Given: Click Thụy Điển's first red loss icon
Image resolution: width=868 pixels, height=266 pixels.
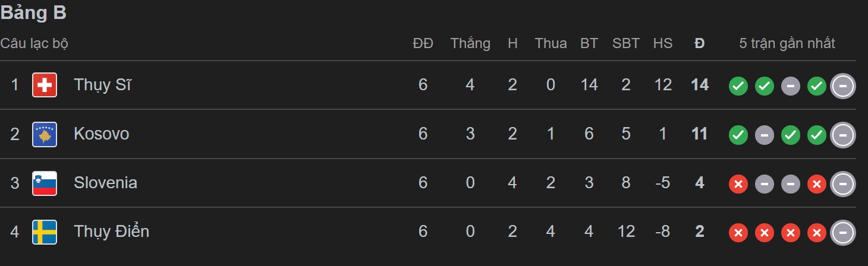Looking at the screenshot, I should [738, 233].
